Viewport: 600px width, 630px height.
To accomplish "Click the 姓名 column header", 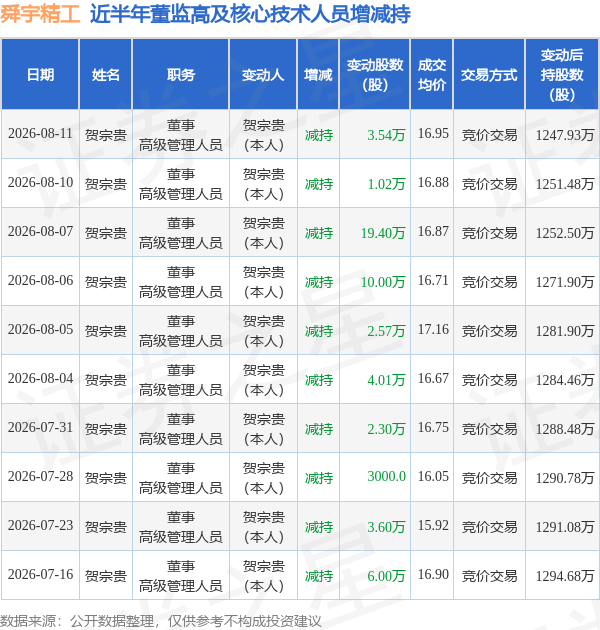I will (106, 75).
